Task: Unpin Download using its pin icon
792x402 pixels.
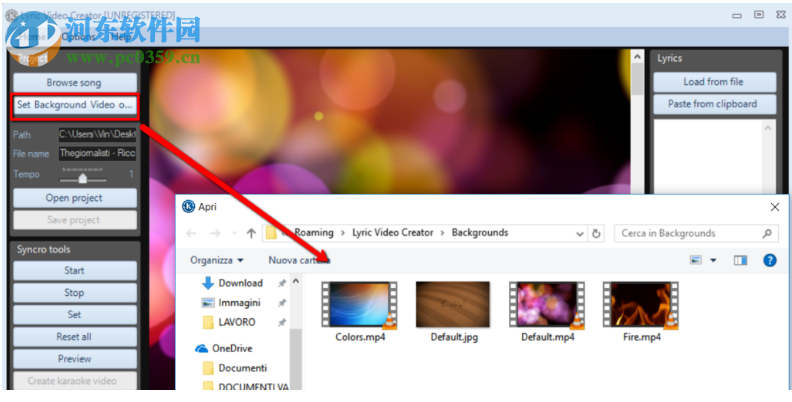Action: [x=282, y=284]
